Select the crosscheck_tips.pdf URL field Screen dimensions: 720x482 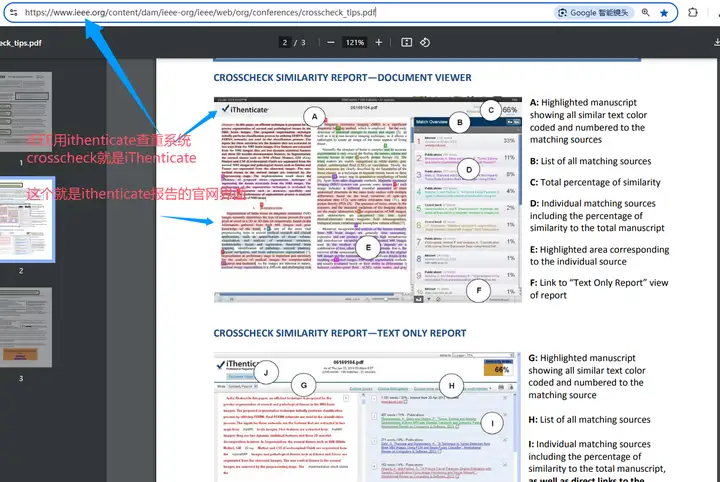coord(200,12)
